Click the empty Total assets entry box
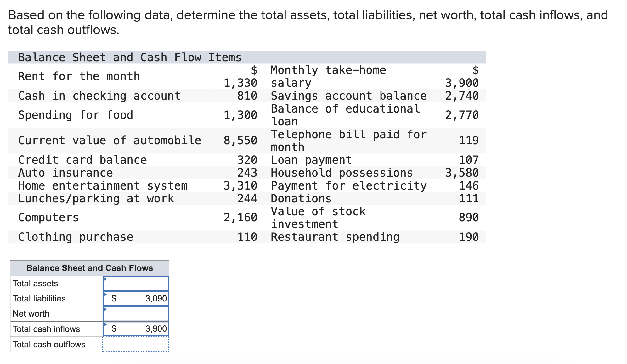Viewport: 627px width, 364px height. pos(135,283)
